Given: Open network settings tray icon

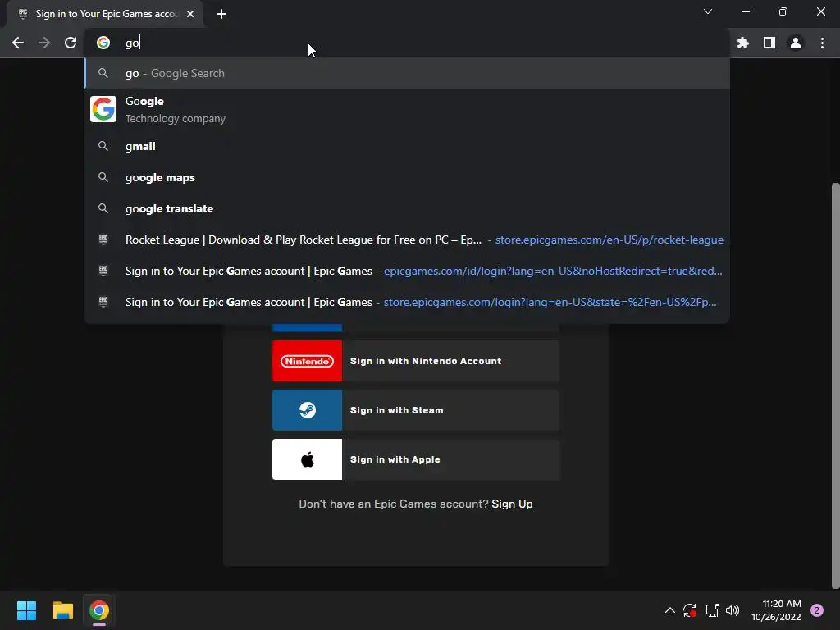Looking at the screenshot, I should [x=712, y=610].
